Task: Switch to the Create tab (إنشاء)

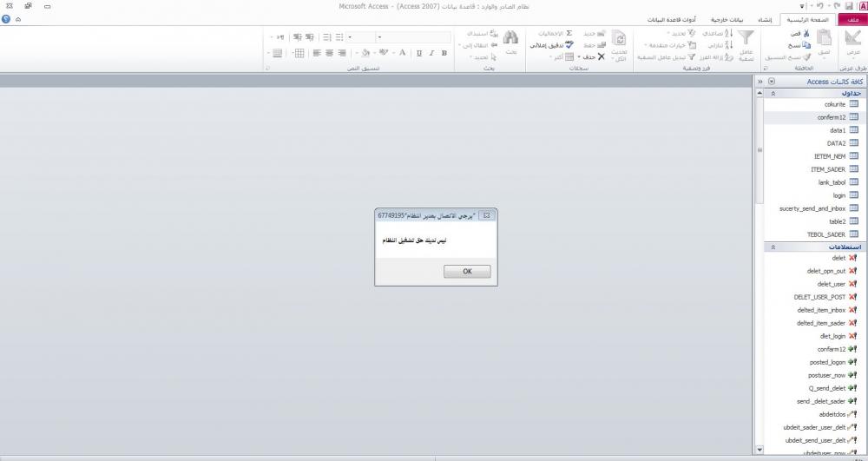Action: [x=765, y=20]
